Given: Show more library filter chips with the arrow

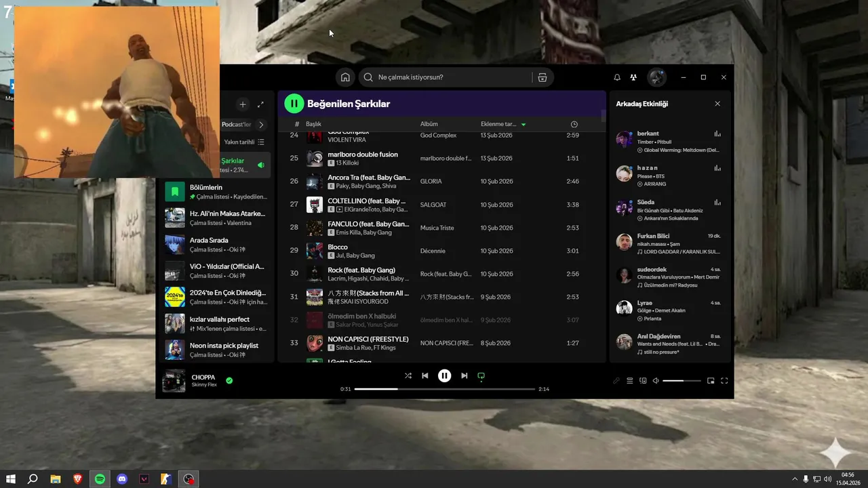Looking at the screenshot, I should click(x=261, y=125).
